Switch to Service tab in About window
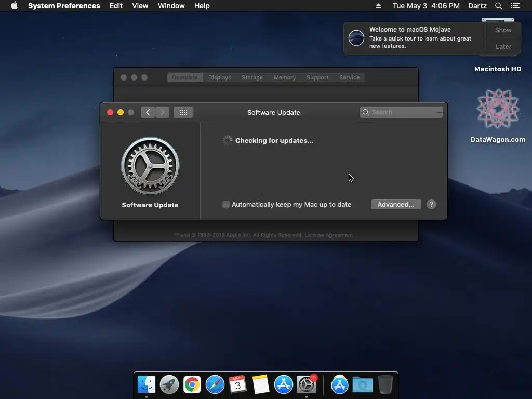Image resolution: width=532 pixels, height=399 pixels. pos(349,77)
